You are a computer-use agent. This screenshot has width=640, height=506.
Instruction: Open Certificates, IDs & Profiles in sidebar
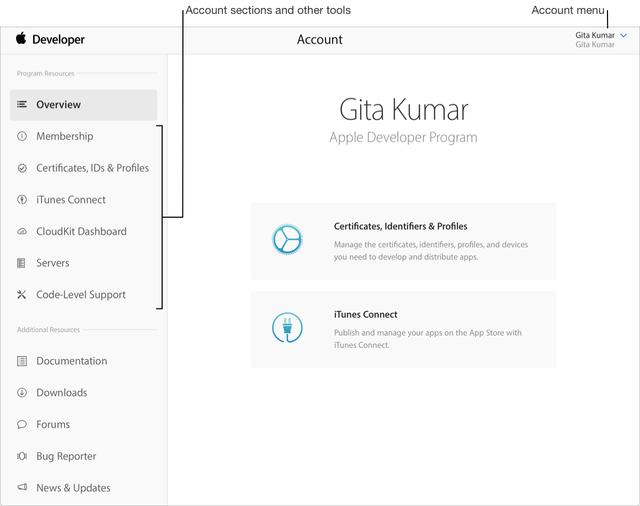coord(92,168)
